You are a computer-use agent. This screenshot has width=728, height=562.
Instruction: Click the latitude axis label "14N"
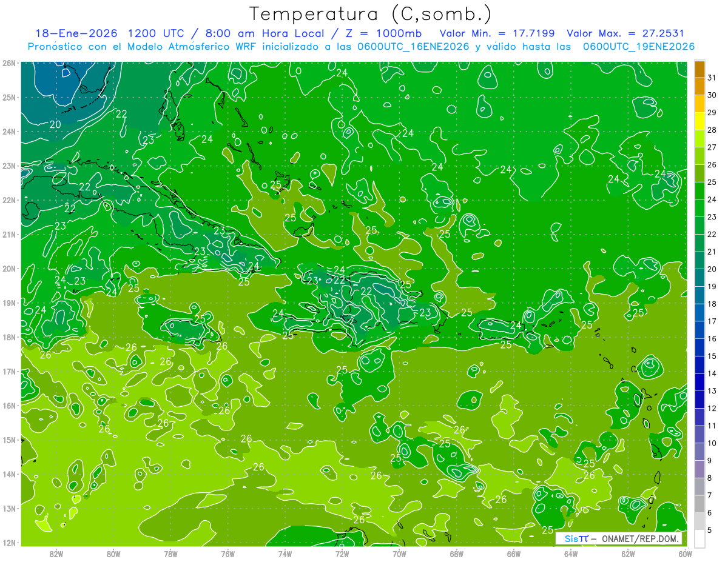click(8, 474)
